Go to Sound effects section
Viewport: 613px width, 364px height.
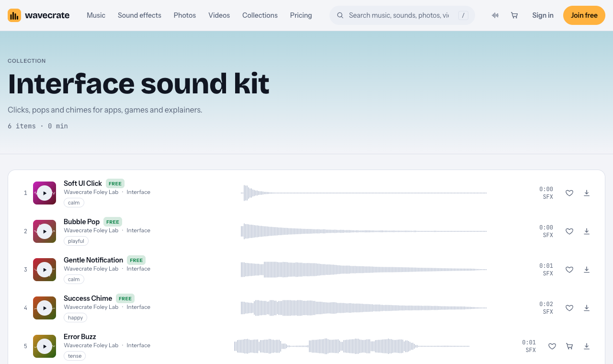click(x=139, y=15)
